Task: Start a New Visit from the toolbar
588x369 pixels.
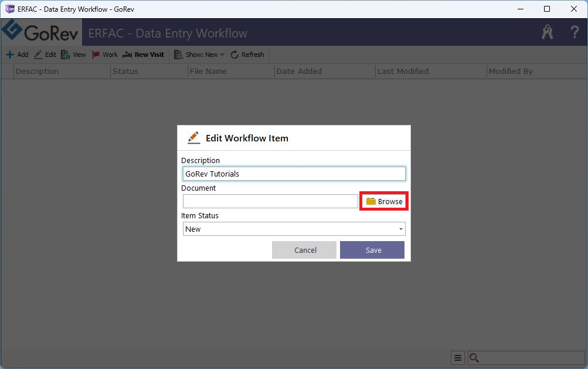Action: [x=144, y=55]
